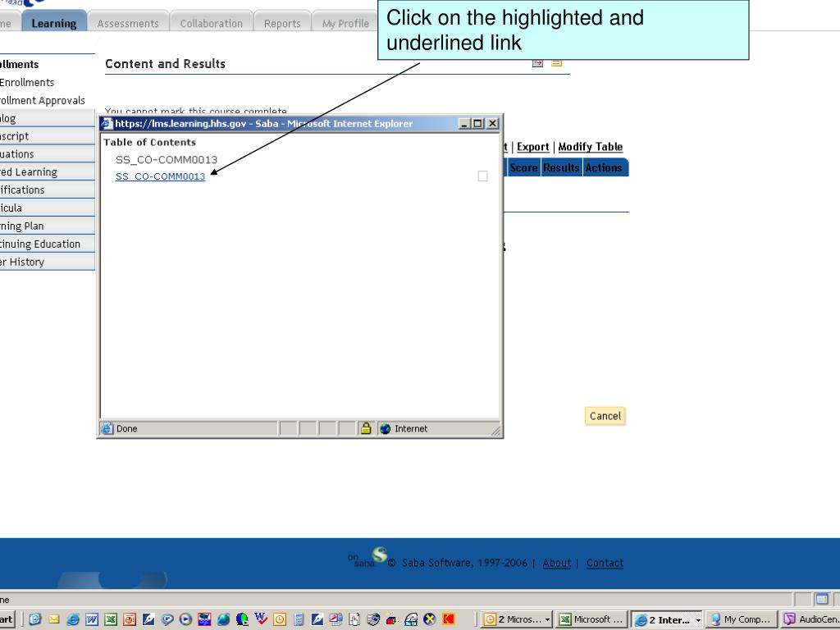The image size is (840, 630).
Task: Click the resize grip of the popup status bar
Action: pos(496,430)
